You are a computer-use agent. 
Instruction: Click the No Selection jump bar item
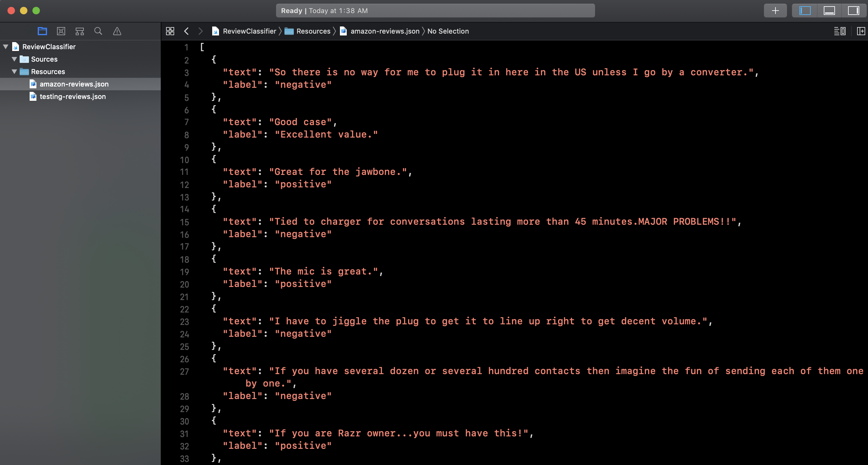point(448,31)
